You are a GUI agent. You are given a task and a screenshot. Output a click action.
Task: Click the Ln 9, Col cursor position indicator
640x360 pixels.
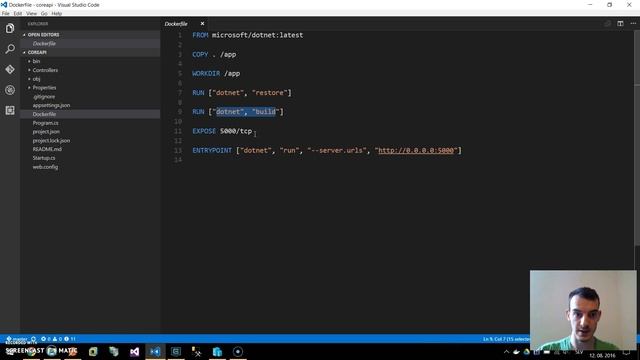506,339
